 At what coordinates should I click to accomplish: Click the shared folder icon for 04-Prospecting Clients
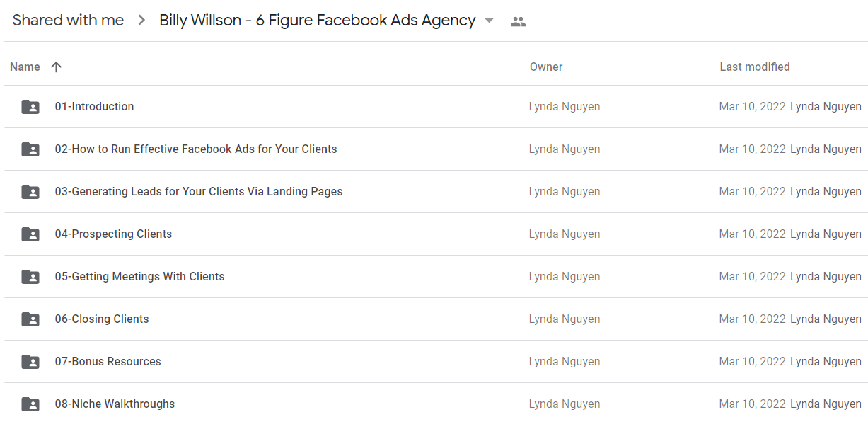tap(30, 234)
